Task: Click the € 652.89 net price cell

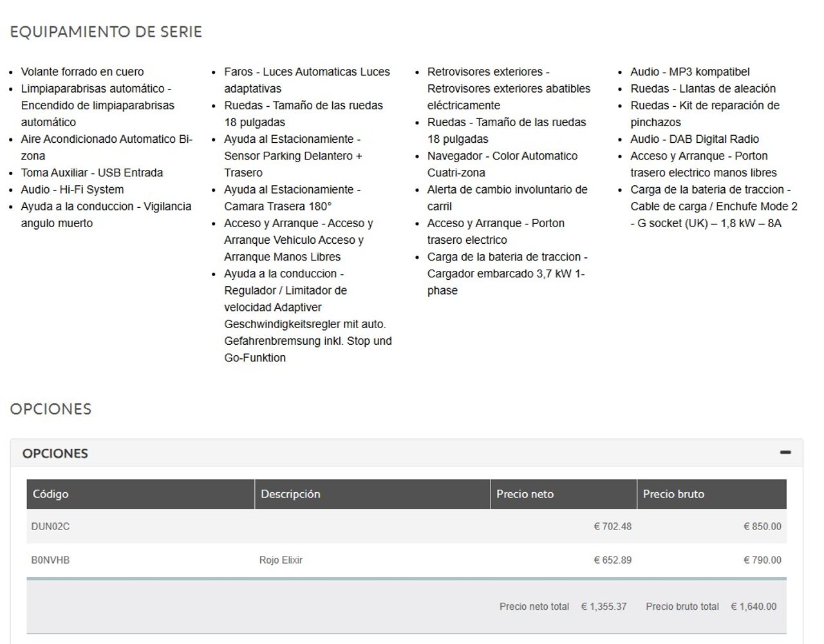Action: pos(612,560)
